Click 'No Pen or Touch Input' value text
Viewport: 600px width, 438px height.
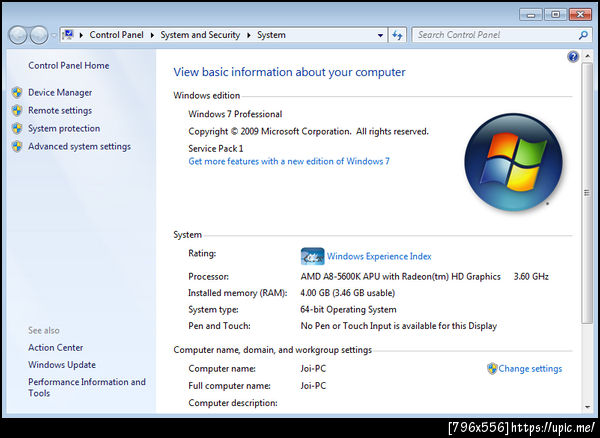click(398, 326)
